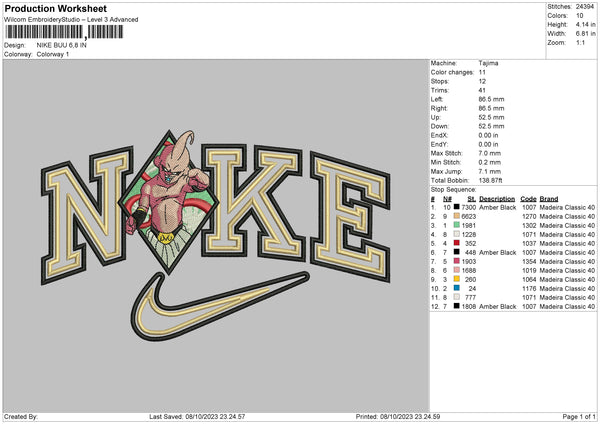Select the Wilcom EmbroideryStudio Level 3 Advanced line
The width and height of the screenshot is (600, 424).
point(71,20)
